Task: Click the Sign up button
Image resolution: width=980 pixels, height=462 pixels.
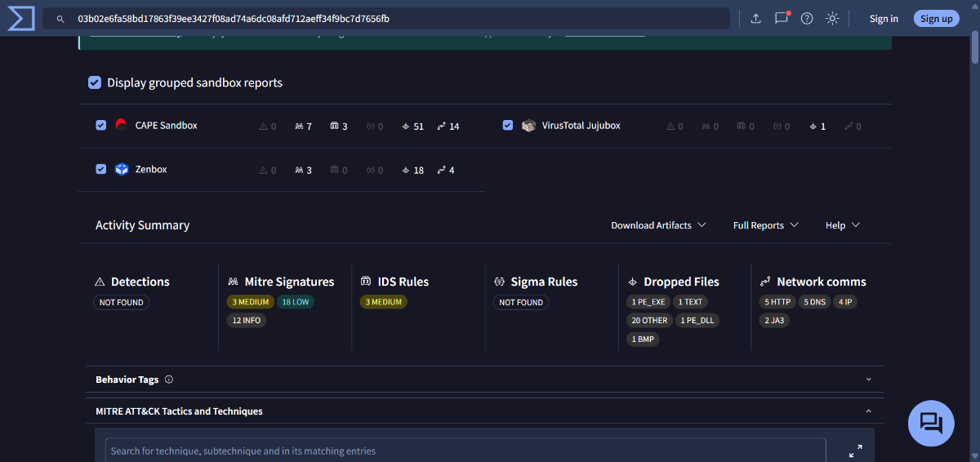Action: pos(937,19)
